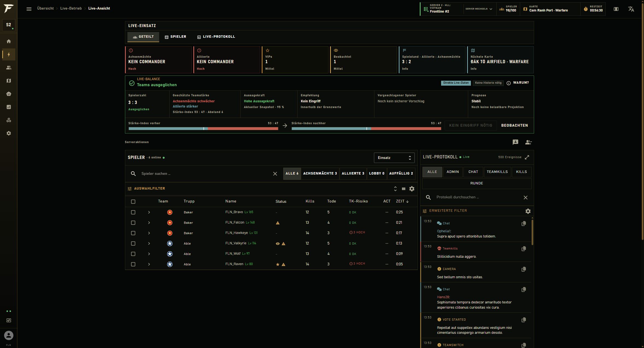
Task: Open the settings gear in sidebar
Action: tap(9, 133)
